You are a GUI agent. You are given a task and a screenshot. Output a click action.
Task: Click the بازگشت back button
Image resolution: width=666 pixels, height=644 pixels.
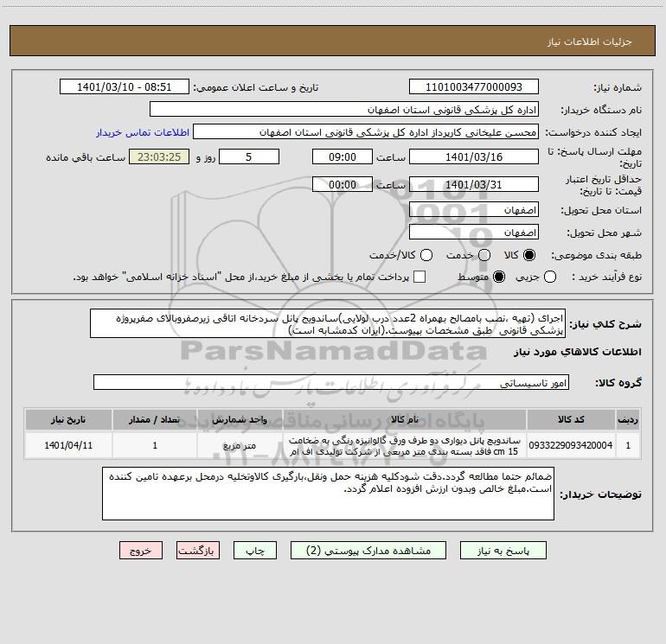click(198, 551)
